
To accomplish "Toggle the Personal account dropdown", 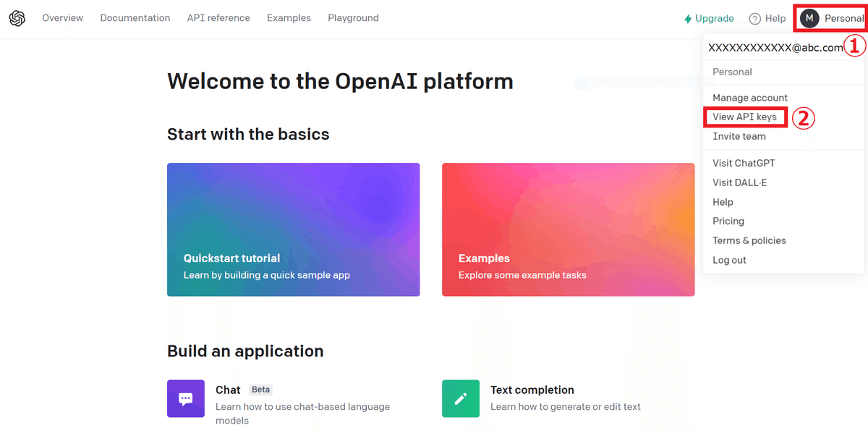I will [x=831, y=18].
